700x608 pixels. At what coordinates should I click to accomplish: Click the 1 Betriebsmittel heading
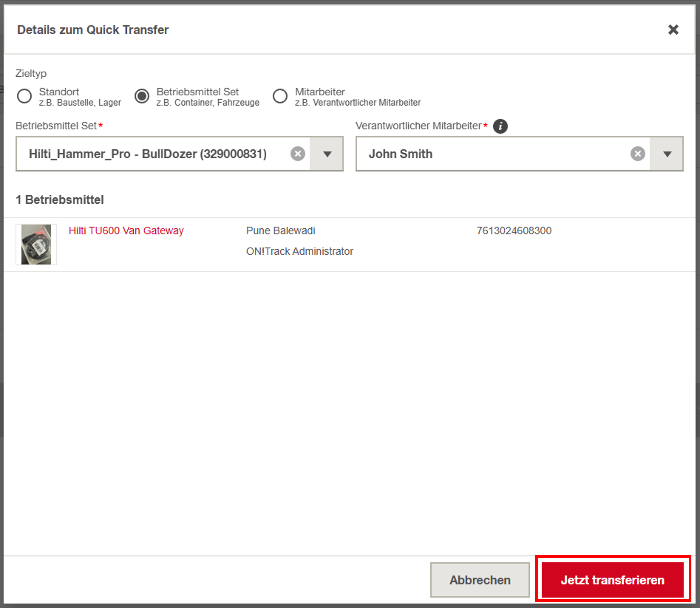pyautogui.click(x=60, y=200)
